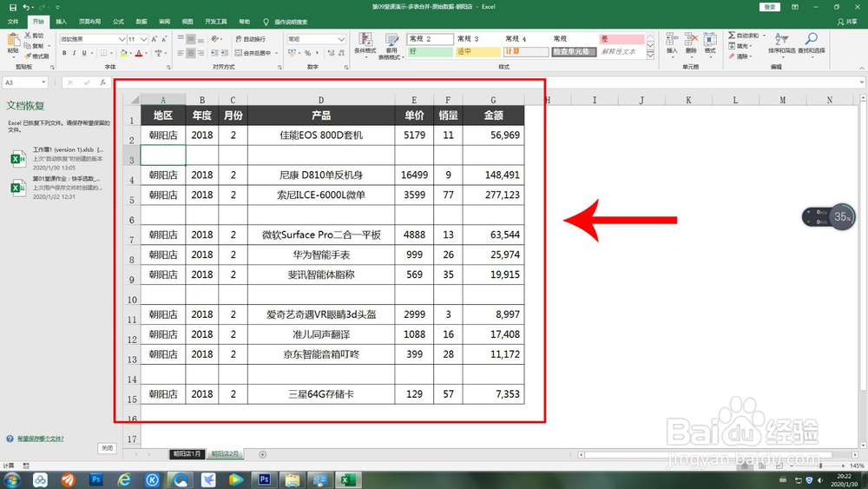Screen dimensions: 868x489
Task: Switch to the Formulas (公式) tab
Action: coord(118,22)
